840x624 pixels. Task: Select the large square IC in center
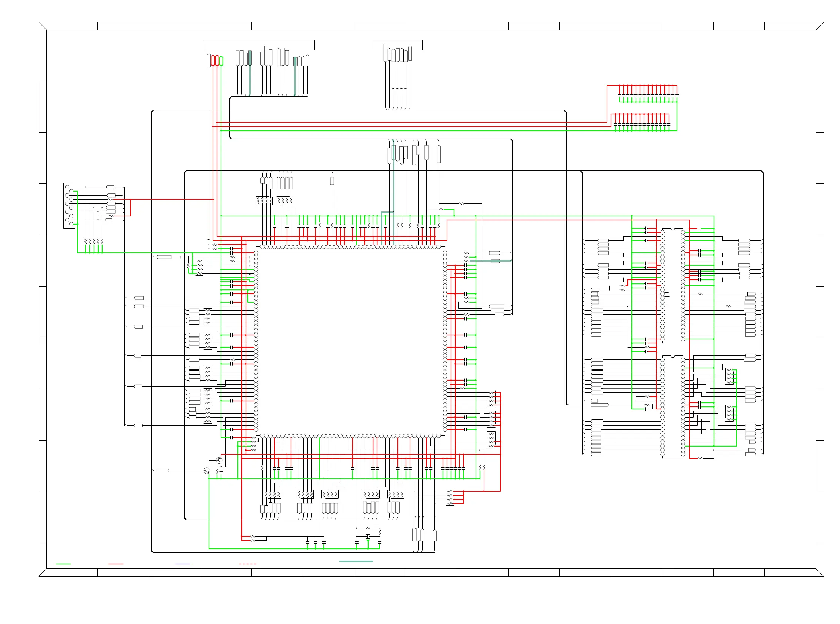click(350, 340)
